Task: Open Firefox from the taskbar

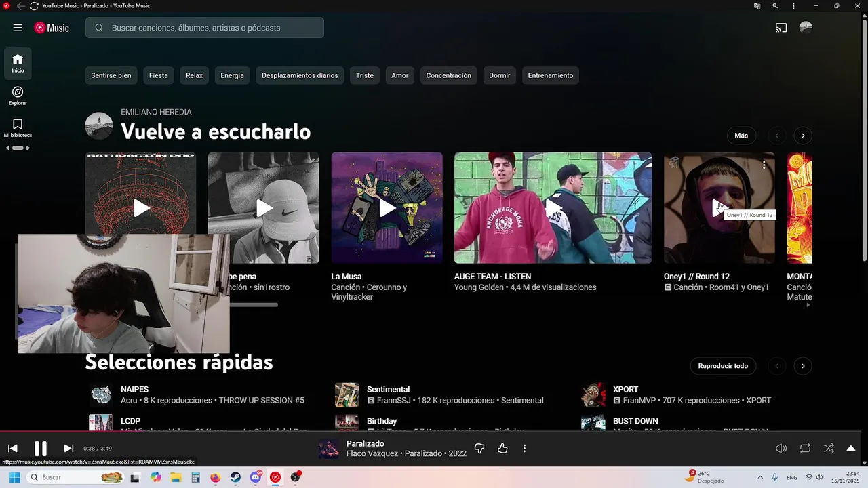Action: [x=216, y=477]
